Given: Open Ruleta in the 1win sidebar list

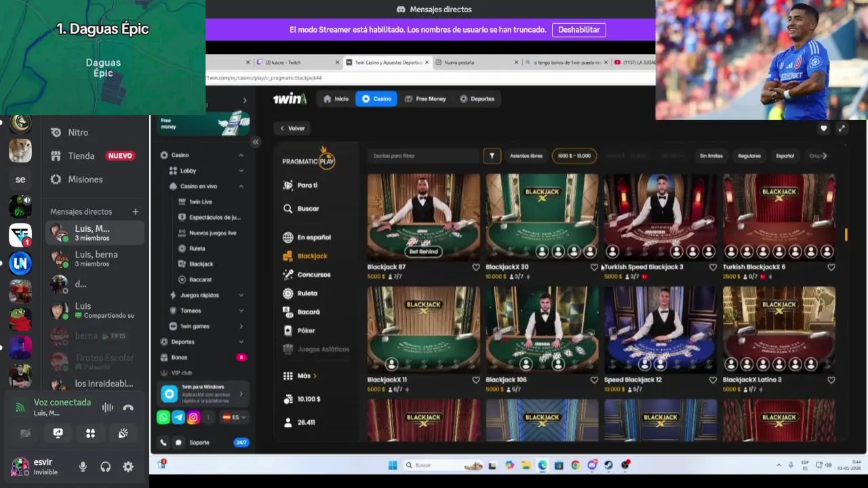Looking at the screenshot, I should click(197, 248).
